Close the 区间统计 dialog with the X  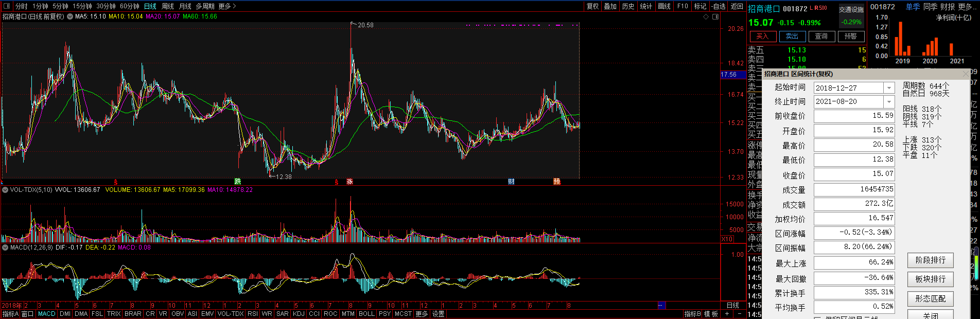click(965, 74)
